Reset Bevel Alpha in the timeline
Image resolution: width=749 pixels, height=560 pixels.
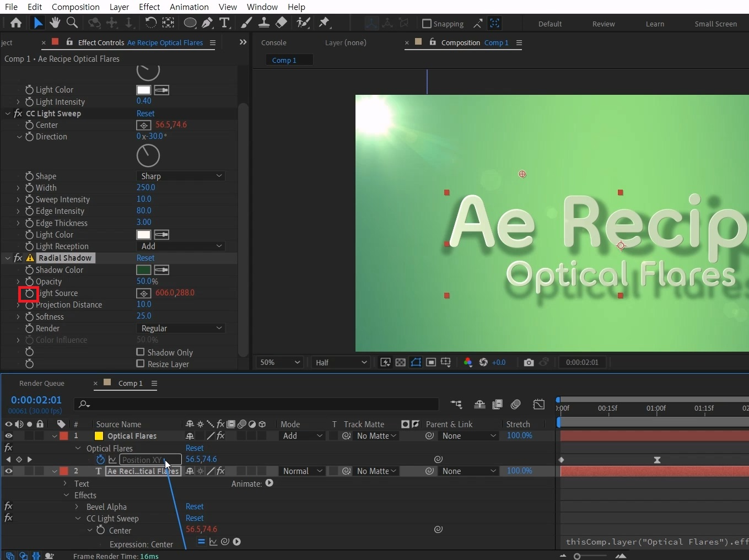click(x=195, y=507)
